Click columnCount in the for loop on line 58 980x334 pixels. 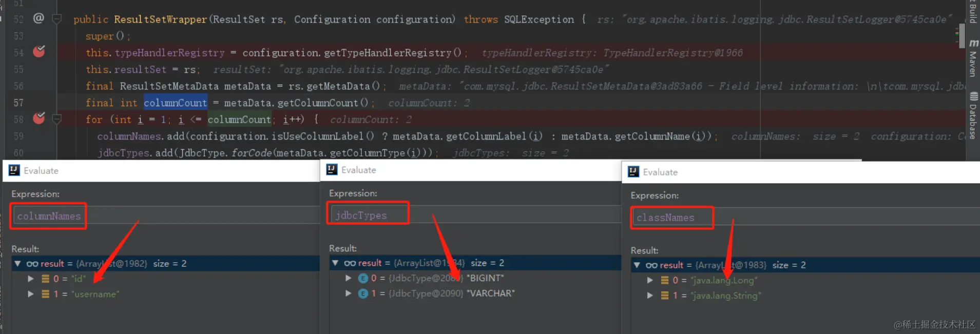click(x=239, y=120)
